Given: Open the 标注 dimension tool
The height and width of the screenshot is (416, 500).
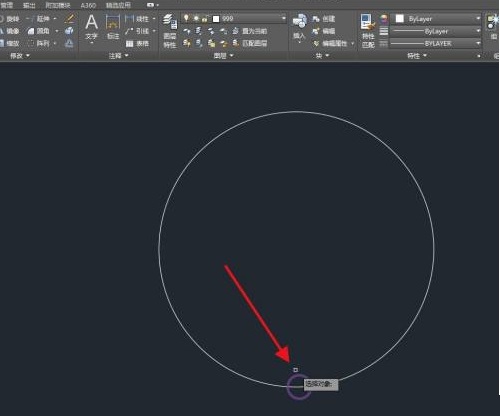Looking at the screenshot, I should 113,27.
